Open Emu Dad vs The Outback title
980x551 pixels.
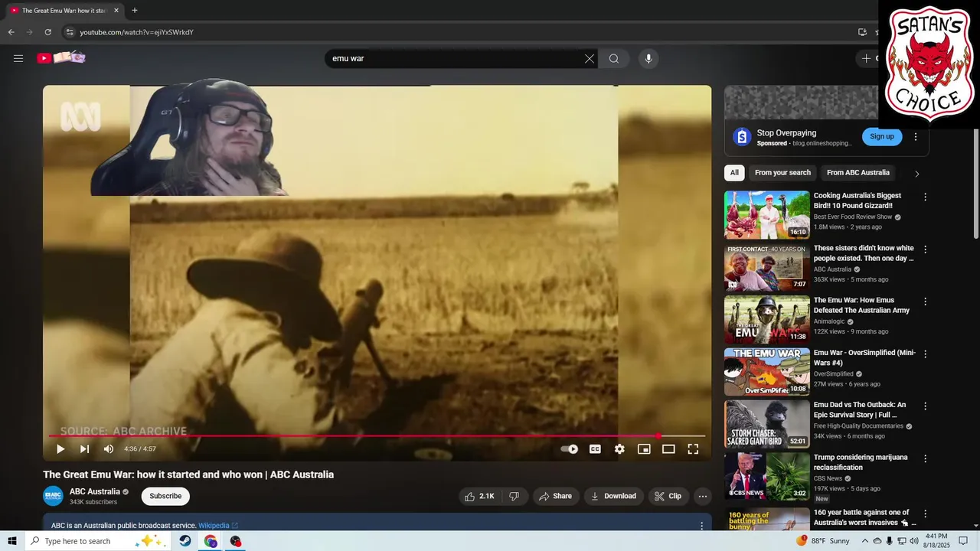tap(860, 410)
